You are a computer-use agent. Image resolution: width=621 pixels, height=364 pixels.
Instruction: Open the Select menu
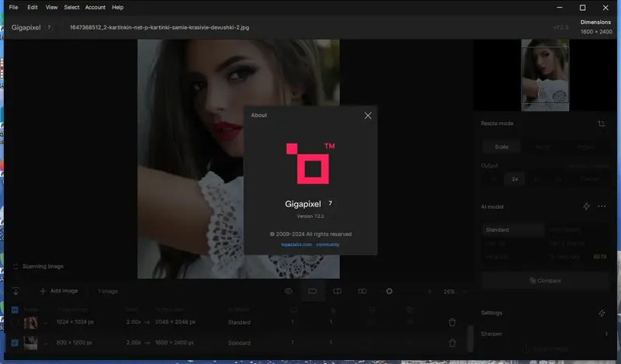click(x=71, y=7)
